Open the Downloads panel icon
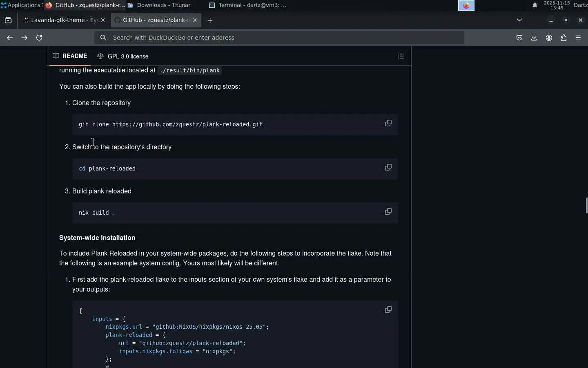The height and width of the screenshot is (368, 588). (534, 38)
